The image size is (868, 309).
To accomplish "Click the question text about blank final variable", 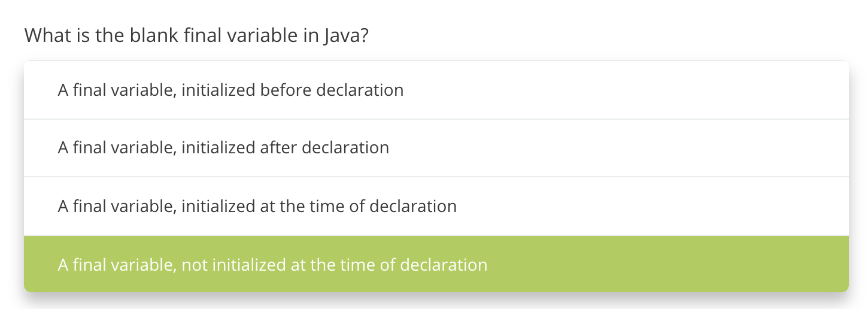I will (196, 35).
